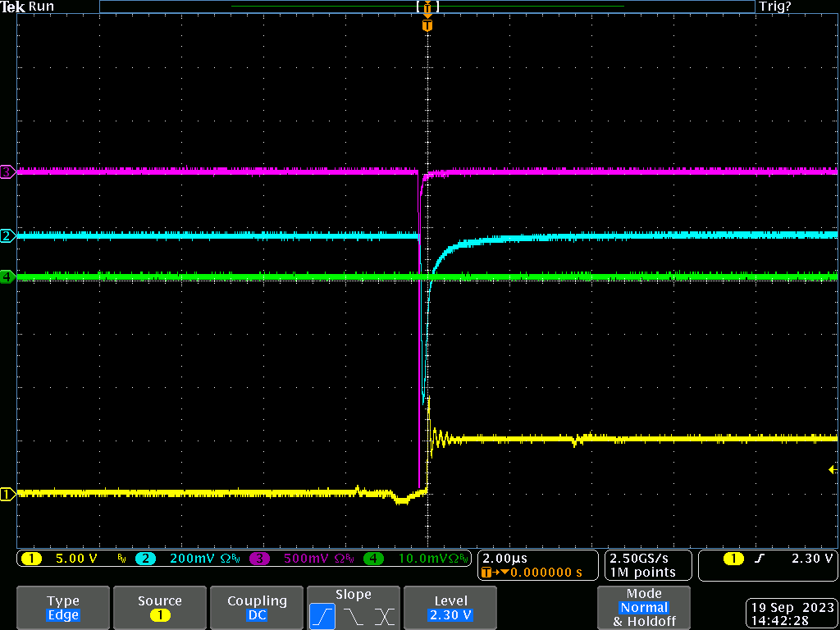Click channel 1 badge in the trigger readout
The height and width of the screenshot is (630, 840).
coord(733,559)
